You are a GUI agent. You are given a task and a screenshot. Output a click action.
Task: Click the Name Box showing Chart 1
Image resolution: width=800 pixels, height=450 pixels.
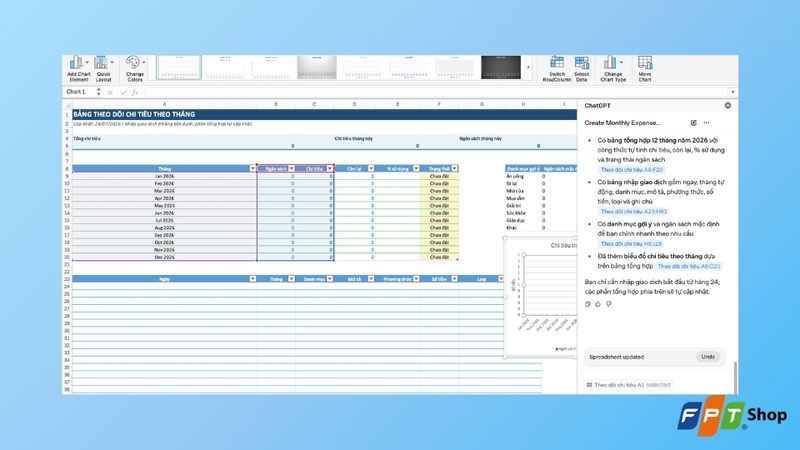click(79, 92)
